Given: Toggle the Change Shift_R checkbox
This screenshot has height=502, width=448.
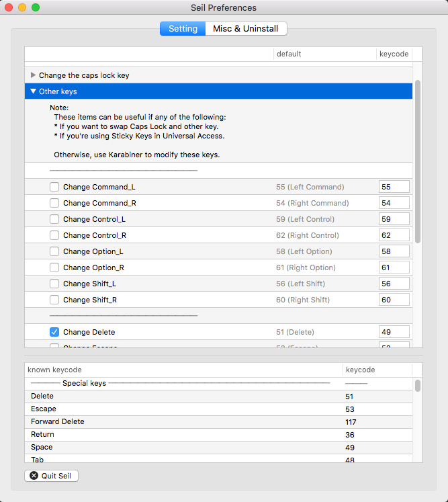Looking at the screenshot, I should pos(54,300).
